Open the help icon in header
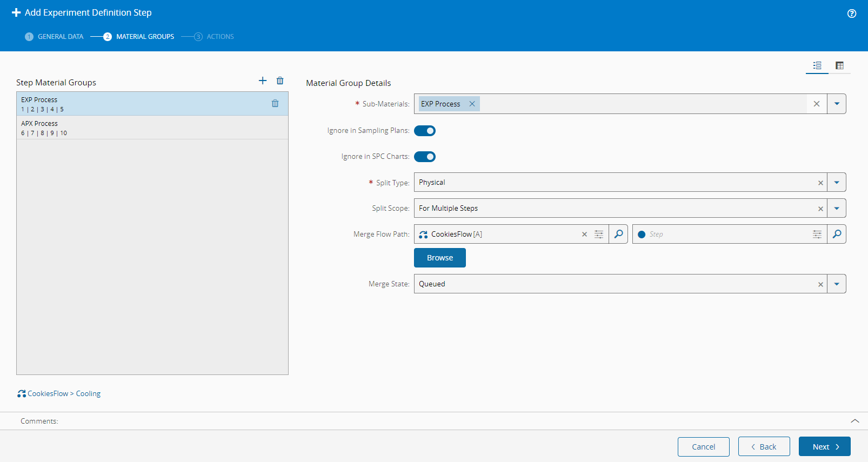This screenshot has width=868, height=462. pos(852,14)
